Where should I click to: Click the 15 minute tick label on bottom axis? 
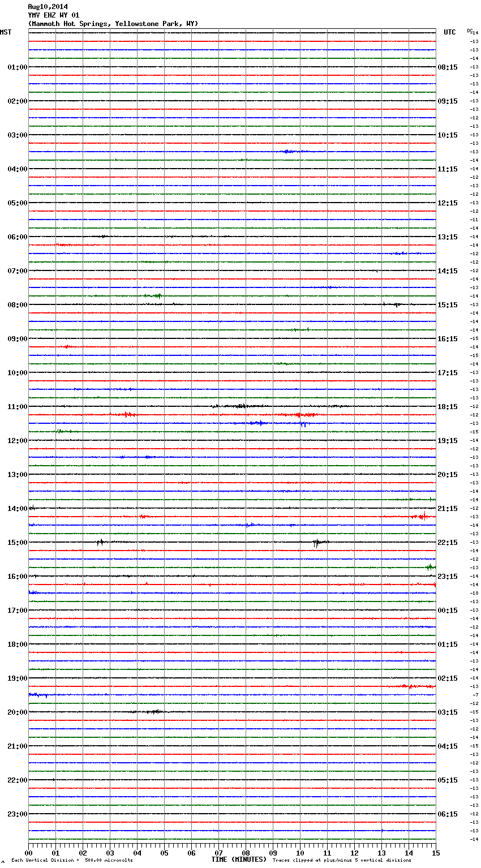435,853
